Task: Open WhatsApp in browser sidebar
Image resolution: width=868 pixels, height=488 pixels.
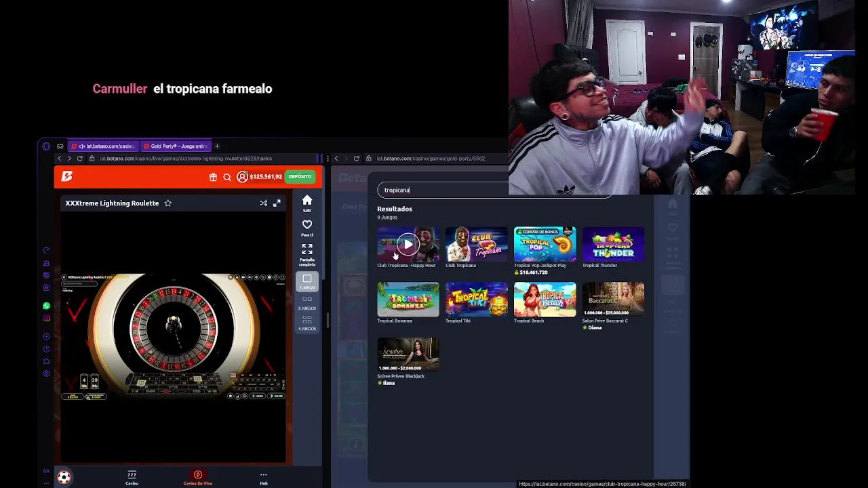Action: pyautogui.click(x=46, y=306)
